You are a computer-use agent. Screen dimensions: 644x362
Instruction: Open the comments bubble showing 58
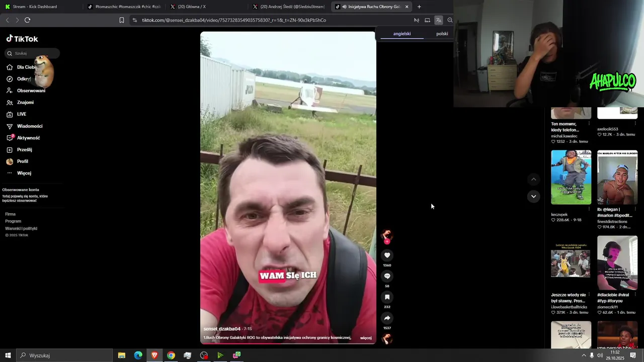387,276
